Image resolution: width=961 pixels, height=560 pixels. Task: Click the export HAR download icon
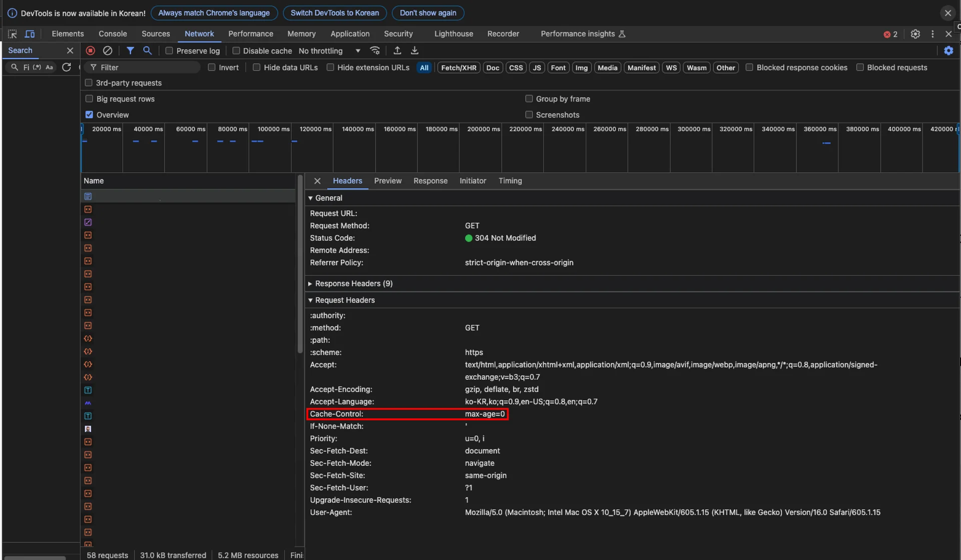pos(414,51)
